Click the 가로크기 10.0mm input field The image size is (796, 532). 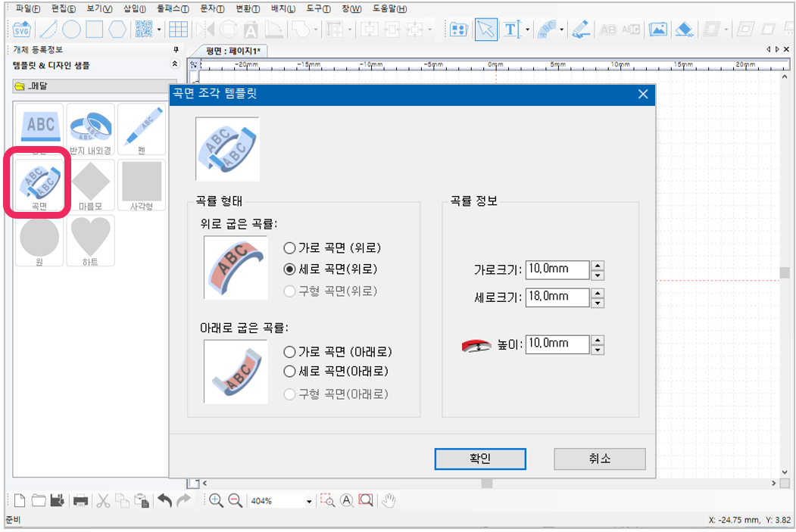(x=557, y=269)
